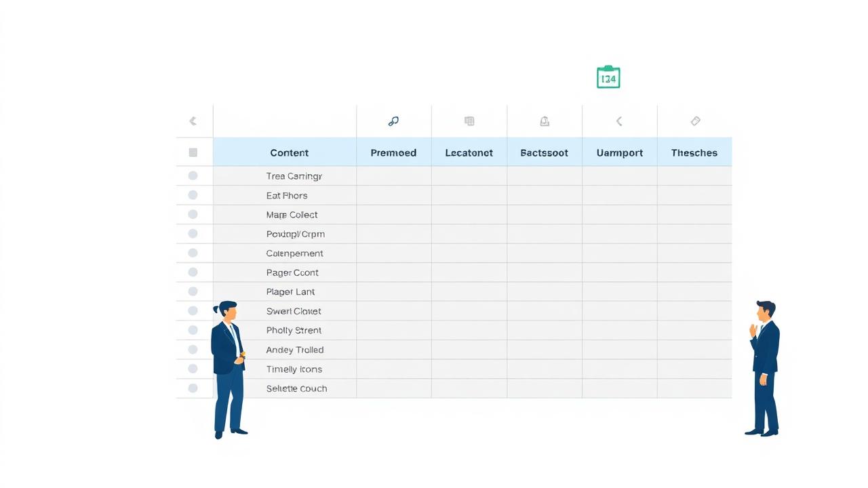868x488 pixels.
Task: Switch to the Content column header
Action: point(290,152)
